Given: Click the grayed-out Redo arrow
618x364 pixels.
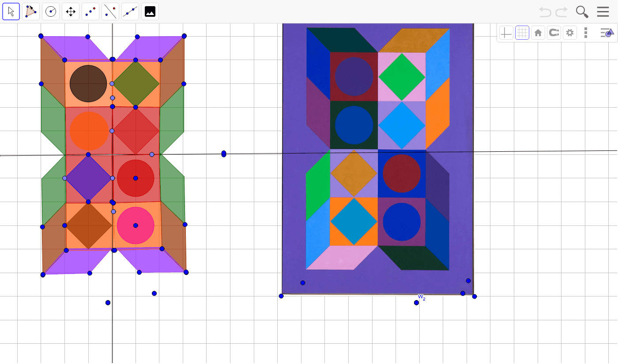Looking at the screenshot, I should pos(561,12).
